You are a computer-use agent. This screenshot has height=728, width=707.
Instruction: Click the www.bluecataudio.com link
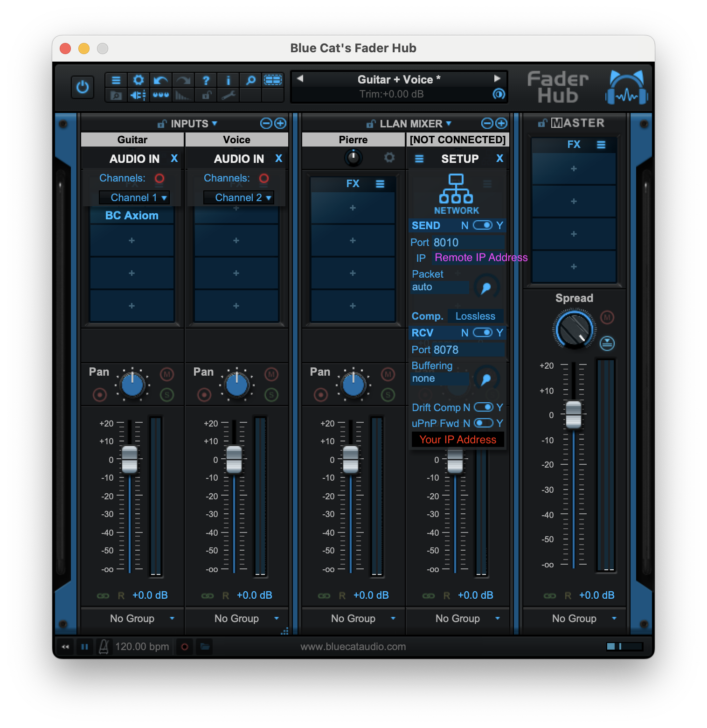point(353,646)
